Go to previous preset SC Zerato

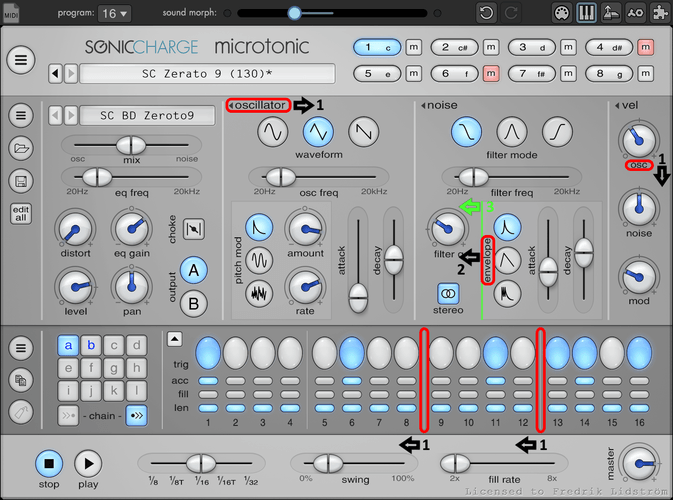(55, 74)
